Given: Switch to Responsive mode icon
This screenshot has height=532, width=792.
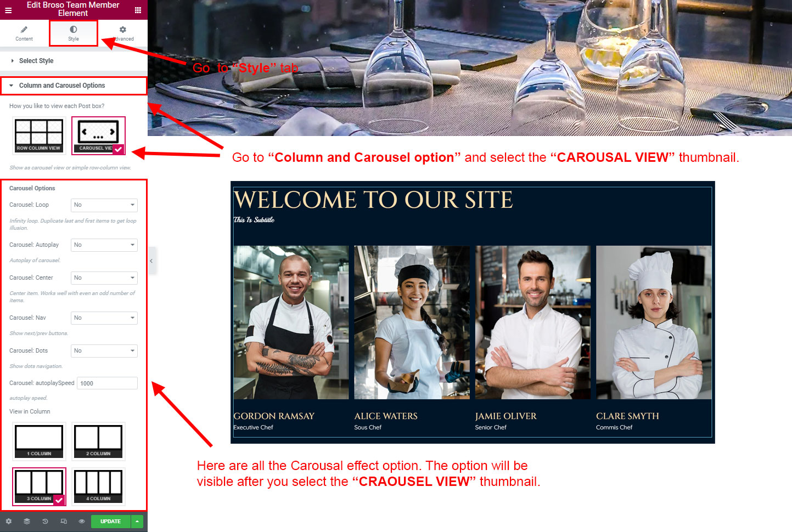Looking at the screenshot, I should 64,522.
